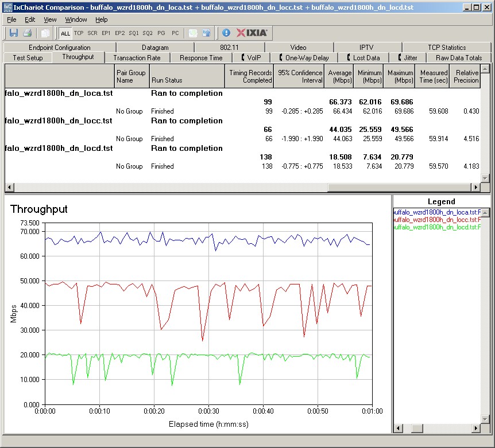Click the legend horizontal scrollbar thumb

pyautogui.click(x=417, y=428)
